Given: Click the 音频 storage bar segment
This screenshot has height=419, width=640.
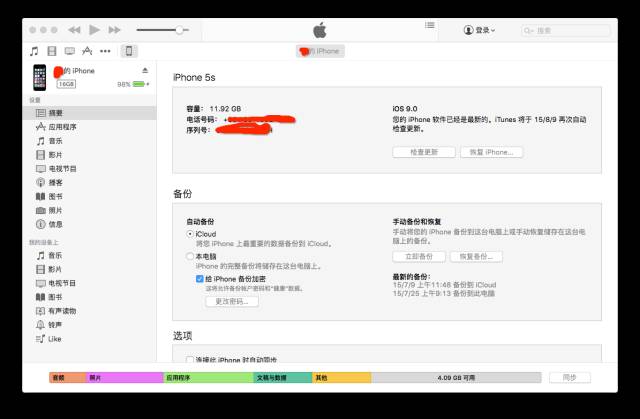Looking at the screenshot, I should coord(68,378).
